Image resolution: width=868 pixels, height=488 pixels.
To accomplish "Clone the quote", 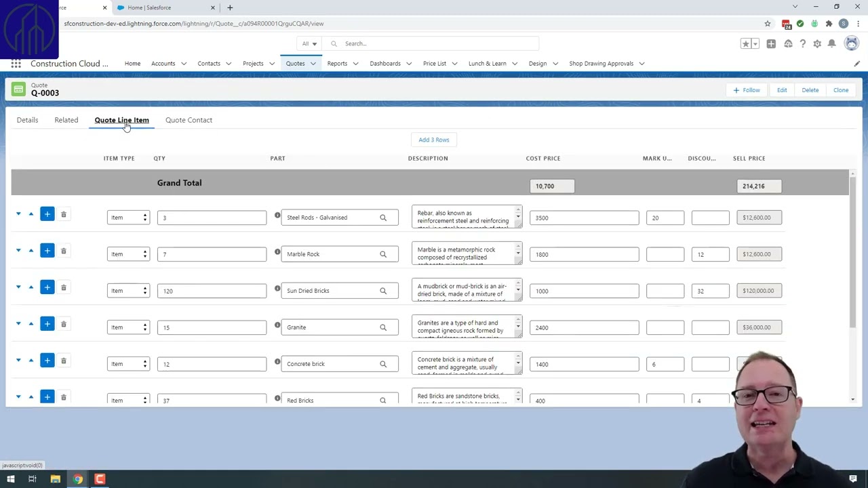I will pos(841,90).
